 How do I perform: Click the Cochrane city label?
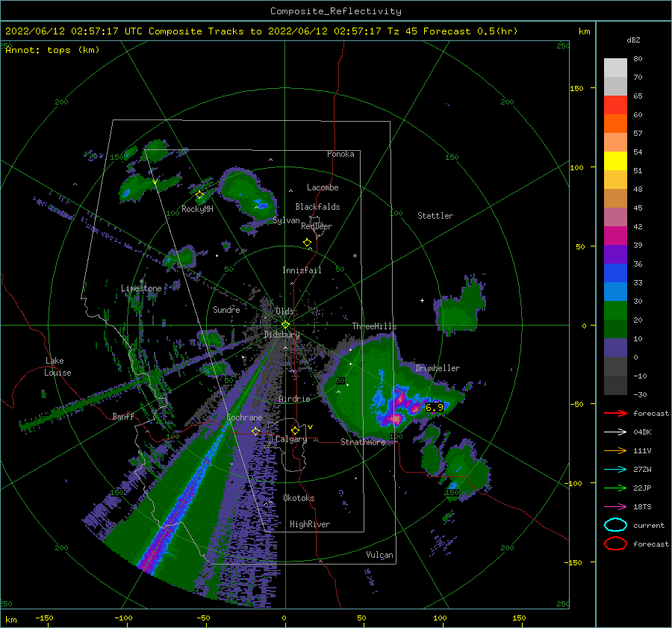(244, 417)
